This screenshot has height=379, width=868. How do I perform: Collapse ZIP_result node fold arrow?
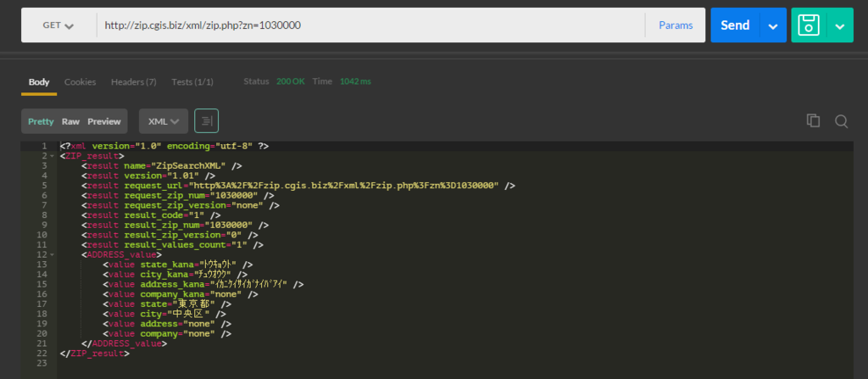[x=52, y=156]
